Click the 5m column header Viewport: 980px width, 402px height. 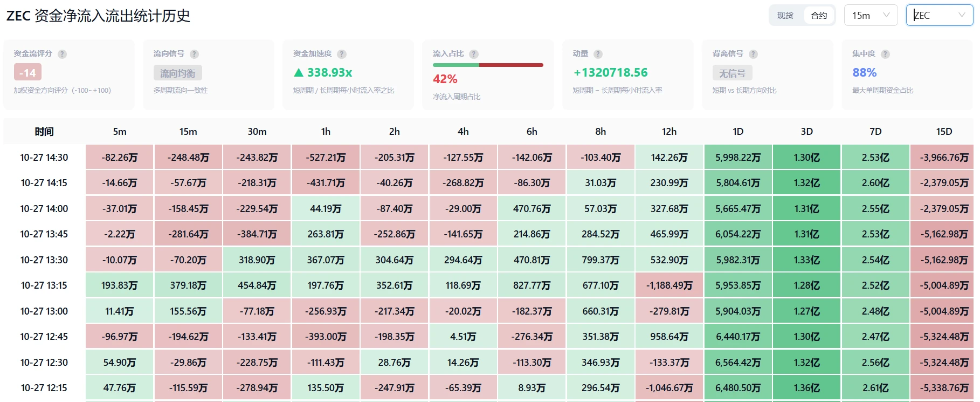click(120, 131)
